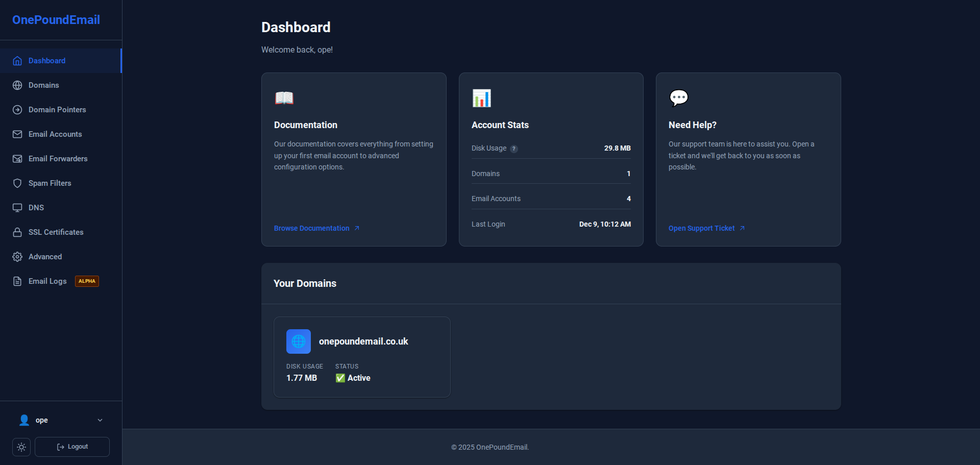The image size is (980, 465).
Task: Click the Spam Filters shield icon
Action: tap(17, 183)
